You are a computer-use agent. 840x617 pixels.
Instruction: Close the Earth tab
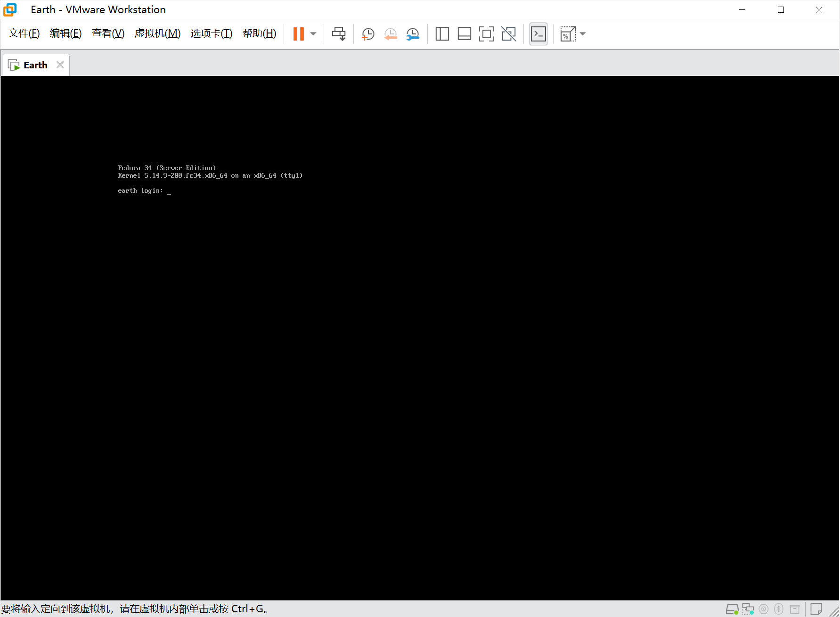pyautogui.click(x=60, y=65)
